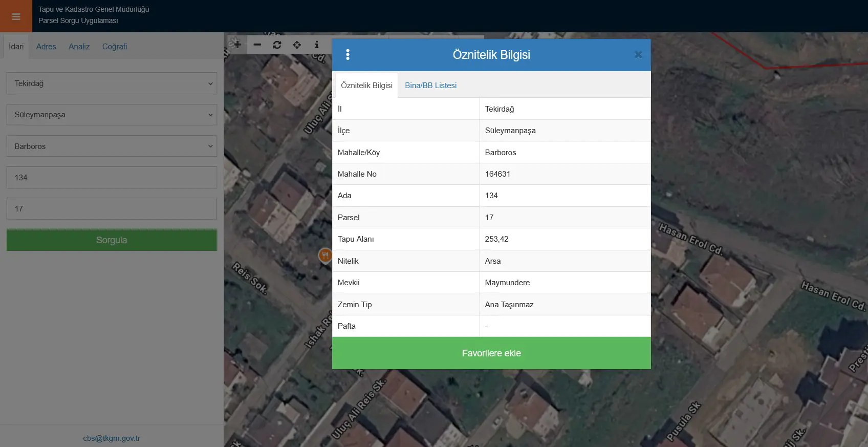Image resolution: width=868 pixels, height=447 pixels.
Task: Click the Pafta row label
Action: [346, 326]
